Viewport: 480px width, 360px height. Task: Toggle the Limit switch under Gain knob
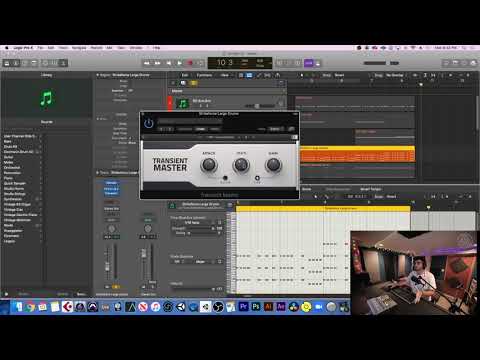pyautogui.click(x=257, y=178)
